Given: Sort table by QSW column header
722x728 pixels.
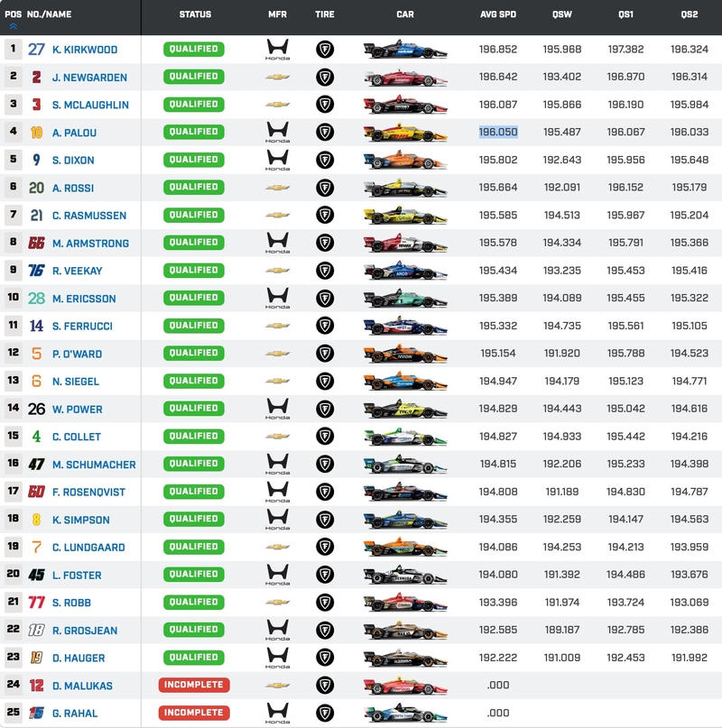Looking at the screenshot, I should click(561, 14).
